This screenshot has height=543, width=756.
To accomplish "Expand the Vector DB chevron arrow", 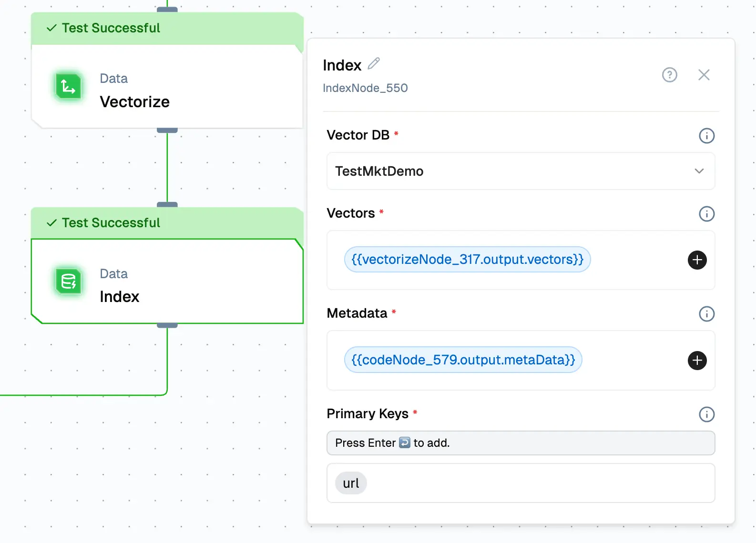I will [699, 171].
